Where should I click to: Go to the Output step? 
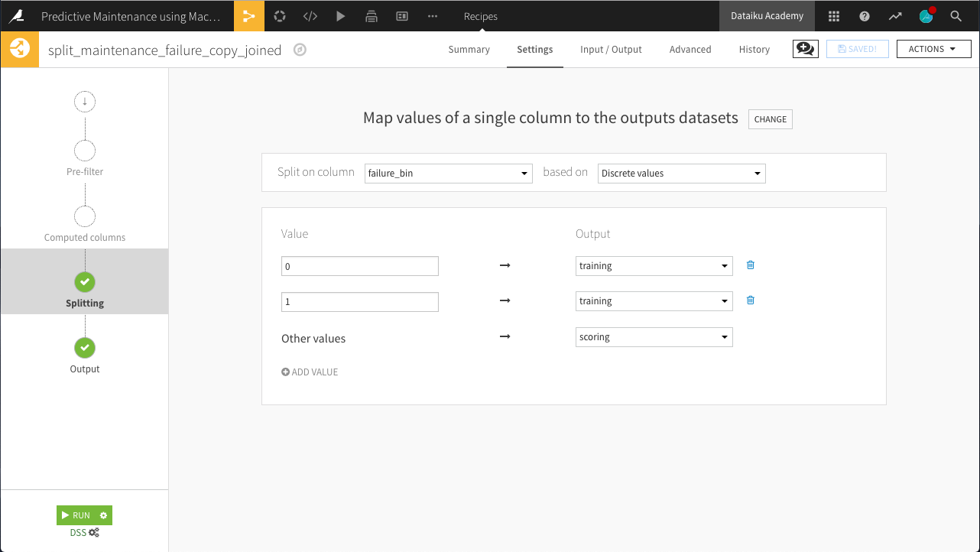coord(85,357)
